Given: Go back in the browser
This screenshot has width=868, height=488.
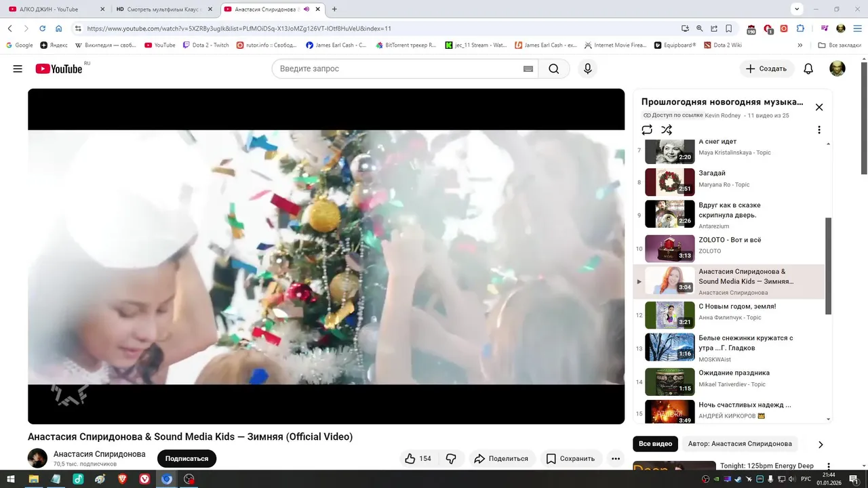Looking at the screenshot, I should (x=10, y=28).
